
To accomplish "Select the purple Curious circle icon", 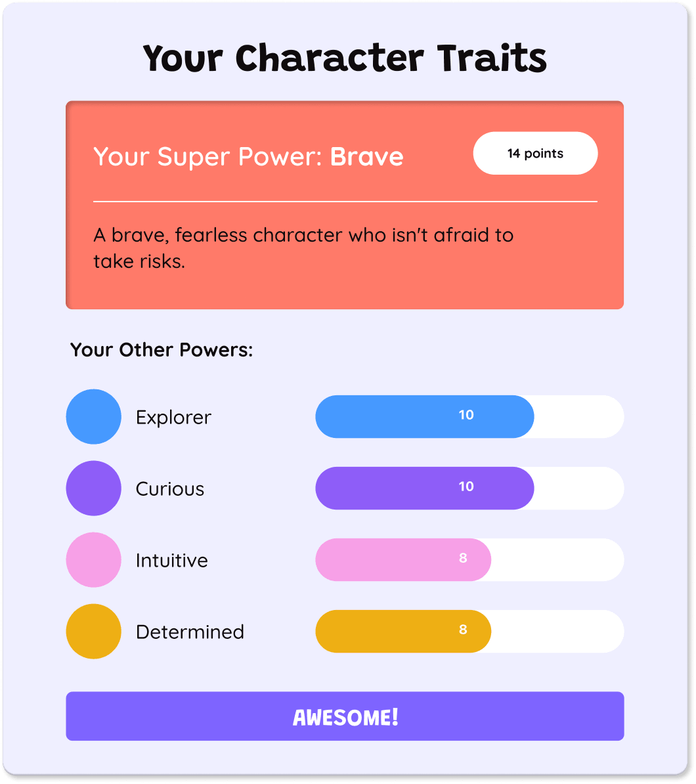I will pyautogui.click(x=93, y=489).
